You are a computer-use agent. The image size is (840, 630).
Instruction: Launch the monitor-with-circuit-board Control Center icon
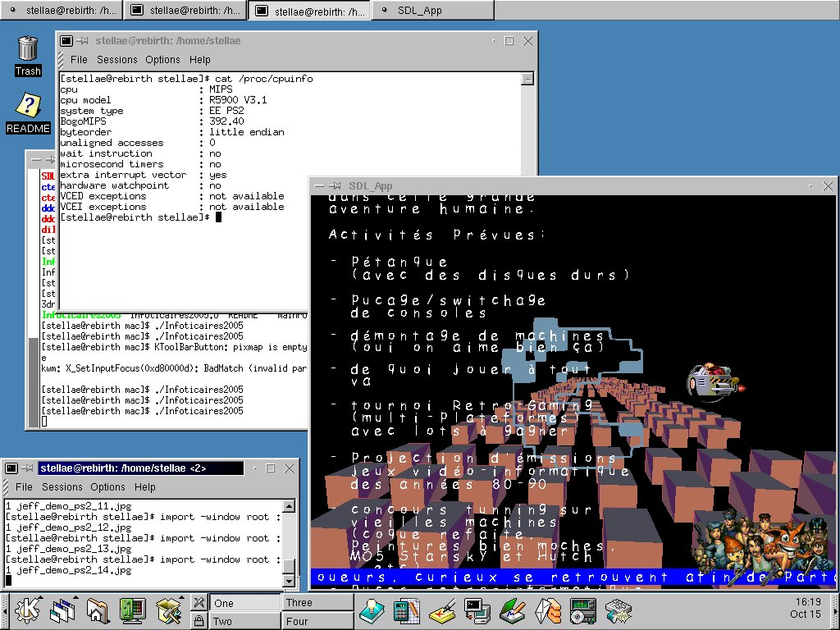point(132,610)
